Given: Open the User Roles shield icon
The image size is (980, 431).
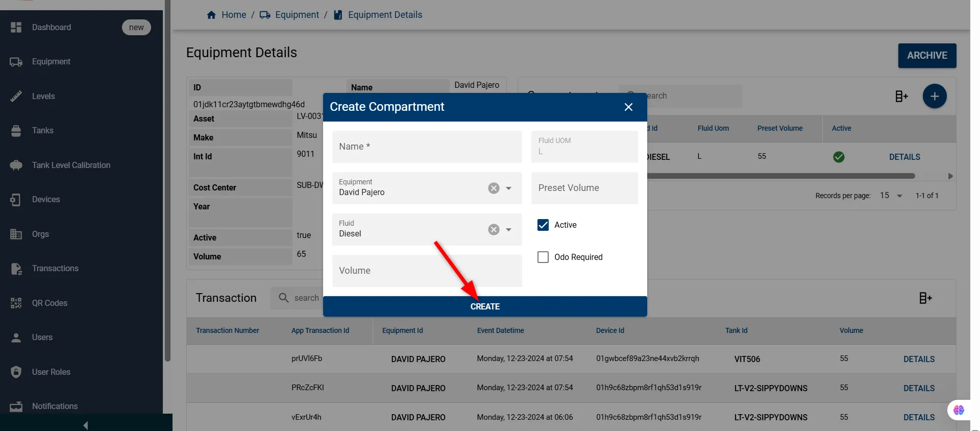Looking at the screenshot, I should pyautogui.click(x=16, y=372).
